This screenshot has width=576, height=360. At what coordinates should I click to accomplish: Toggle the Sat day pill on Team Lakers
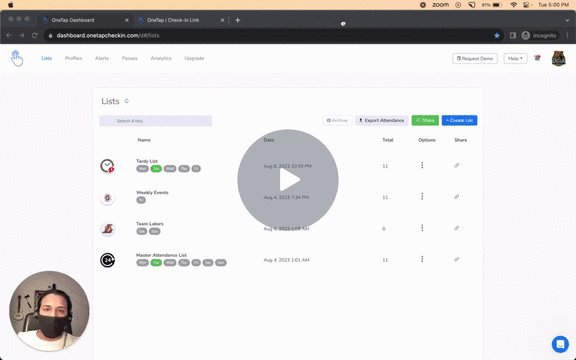point(142,231)
